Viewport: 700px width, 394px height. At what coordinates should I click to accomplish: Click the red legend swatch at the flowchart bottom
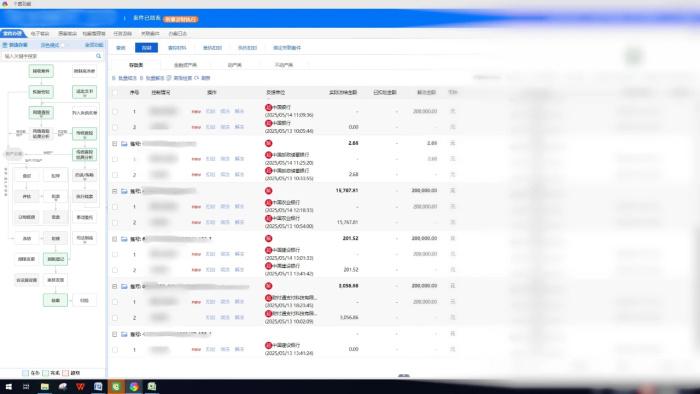(66, 373)
